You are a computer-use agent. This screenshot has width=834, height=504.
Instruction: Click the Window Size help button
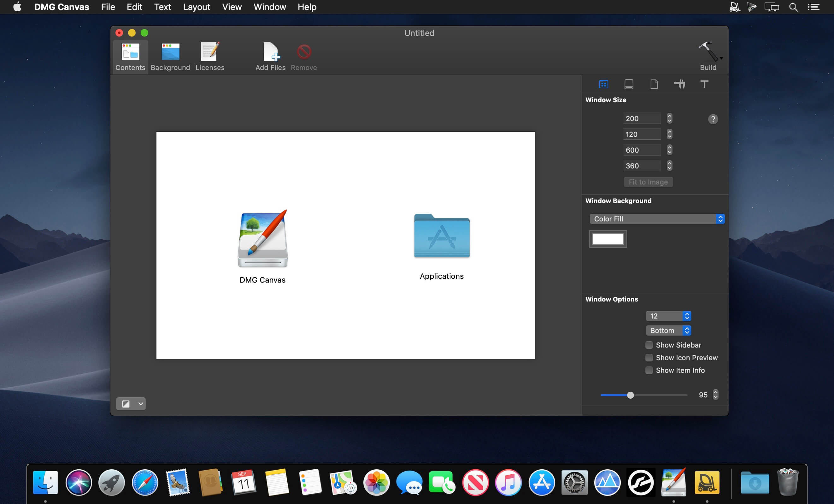click(713, 119)
